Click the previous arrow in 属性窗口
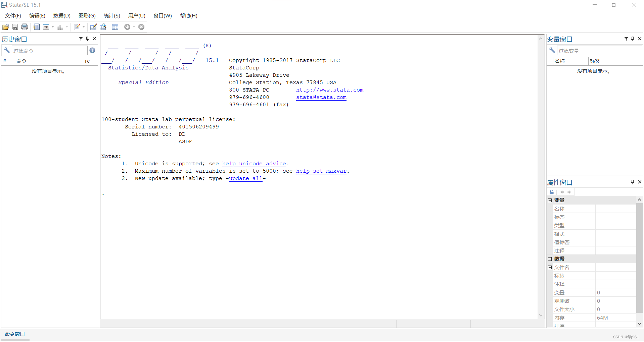 click(562, 192)
